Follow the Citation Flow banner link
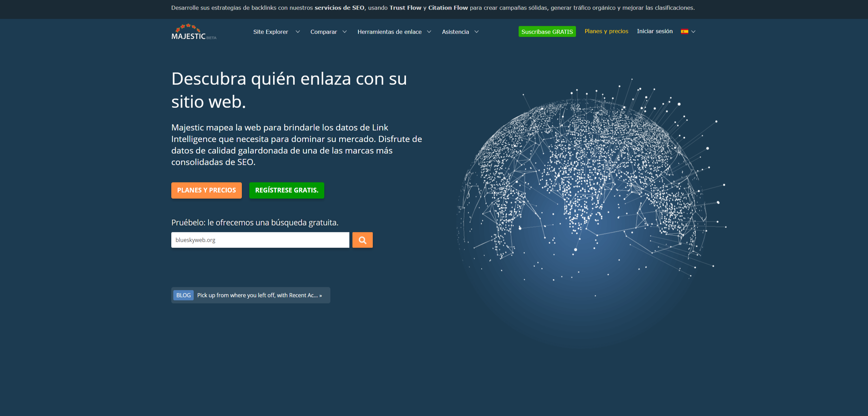The width and height of the screenshot is (868, 416). point(448,8)
